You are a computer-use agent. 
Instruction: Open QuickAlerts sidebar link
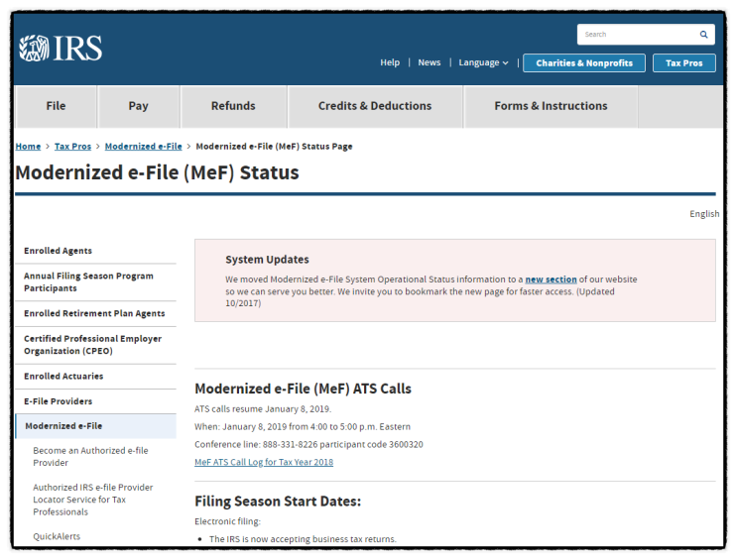coord(57,536)
